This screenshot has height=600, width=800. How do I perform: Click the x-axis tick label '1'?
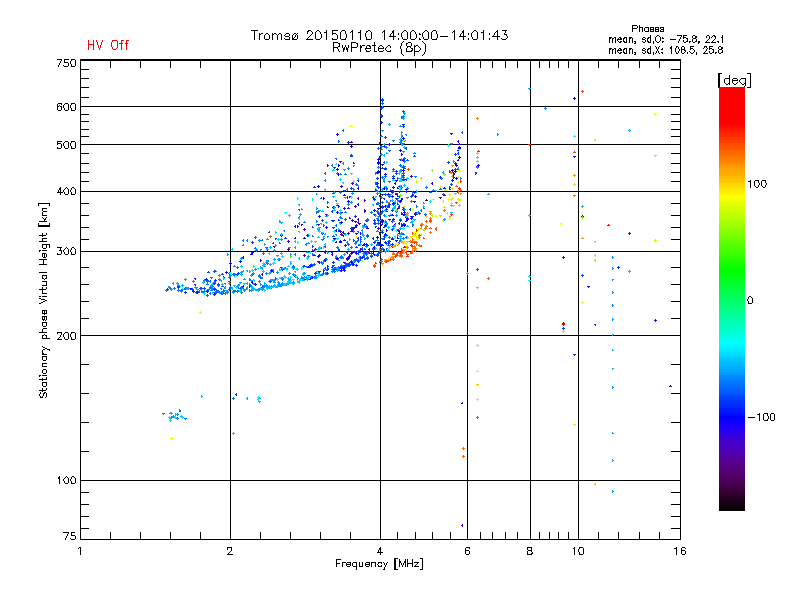(x=80, y=551)
